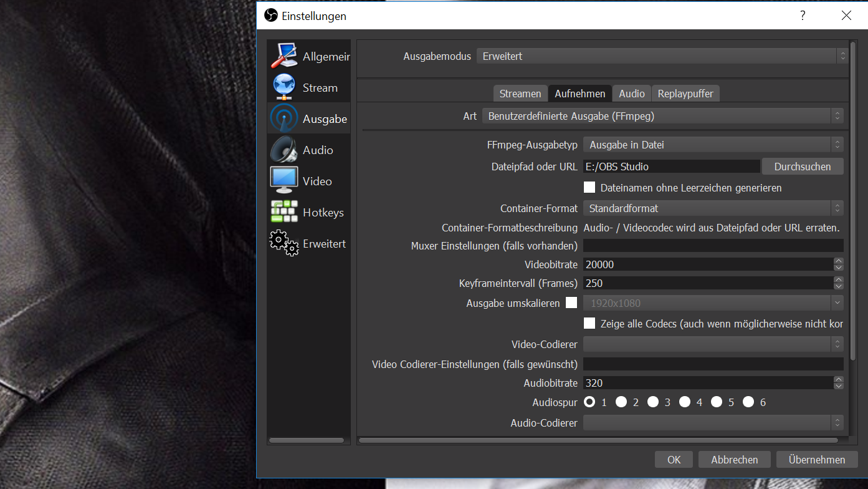Expand the Ausgabemodus dropdown
Viewport: 868px width, 489px height.
click(662, 56)
